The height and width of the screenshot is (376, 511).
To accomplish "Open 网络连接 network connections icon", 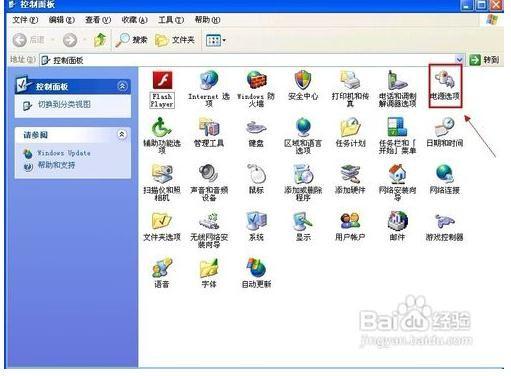I will click(x=444, y=179).
